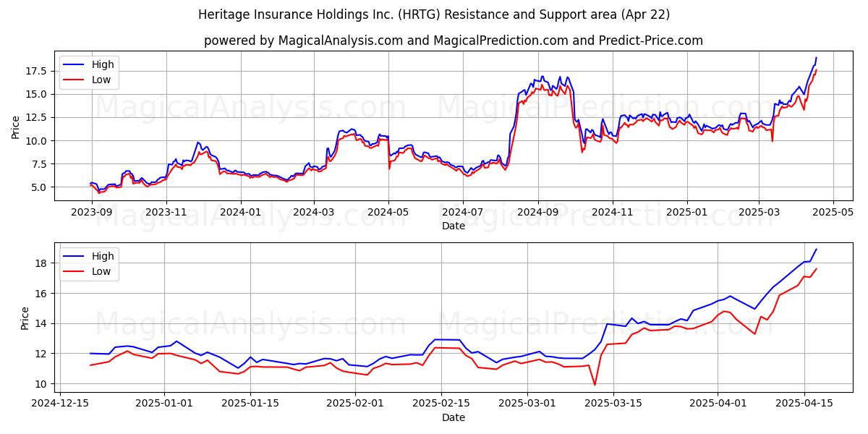Click the 'Price' y-axis label of bottom chart
Image resolution: width=868 pixels, height=434 pixels.
[25, 318]
